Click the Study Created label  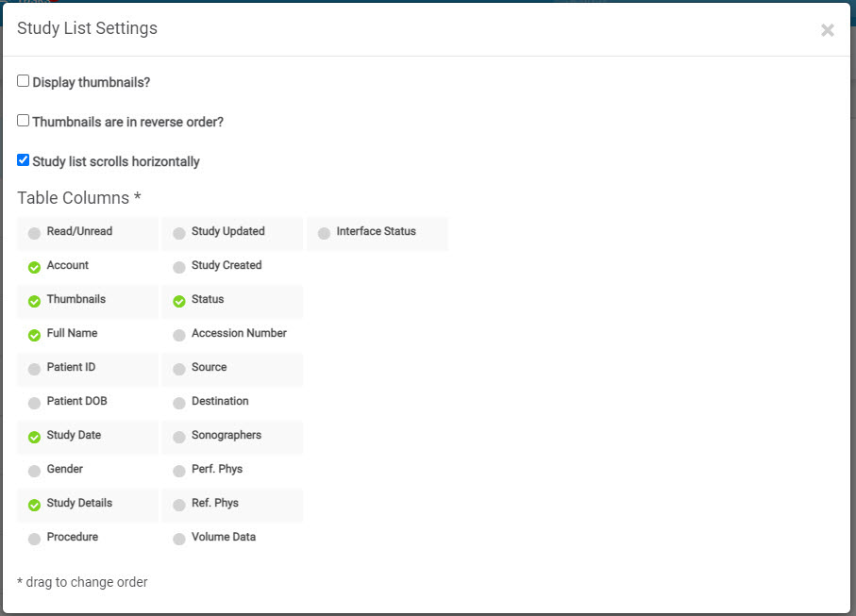pyautogui.click(x=227, y=265)
